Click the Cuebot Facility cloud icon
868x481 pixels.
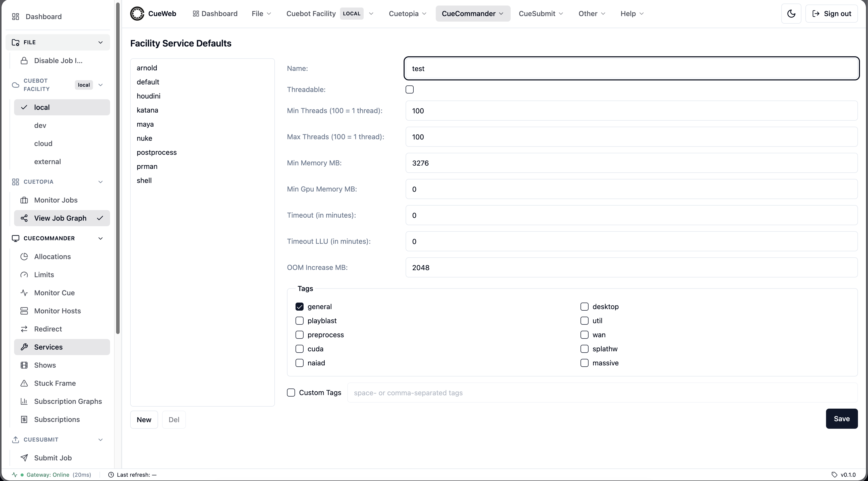(16, 85)
